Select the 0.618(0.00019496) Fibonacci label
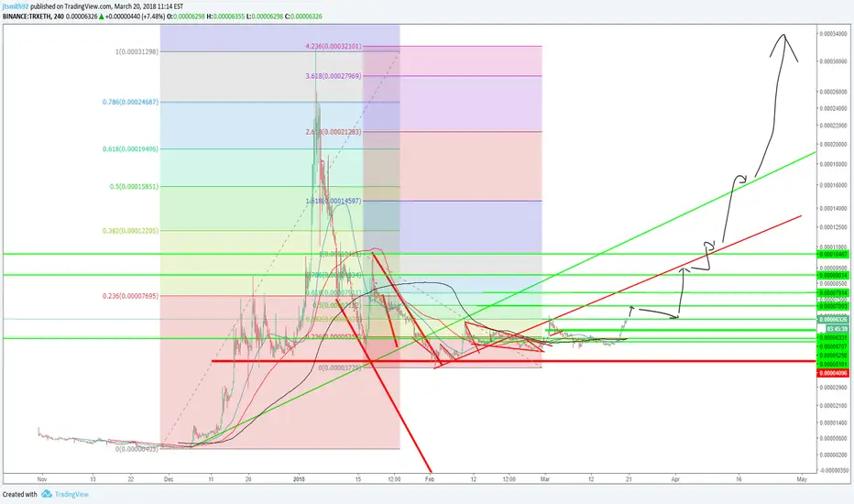Screen dimensions: 854x504 (131, 148)
